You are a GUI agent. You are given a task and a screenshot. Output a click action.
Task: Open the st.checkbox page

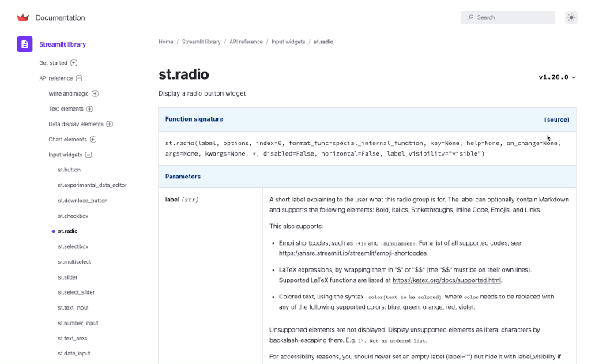point(73,216)
